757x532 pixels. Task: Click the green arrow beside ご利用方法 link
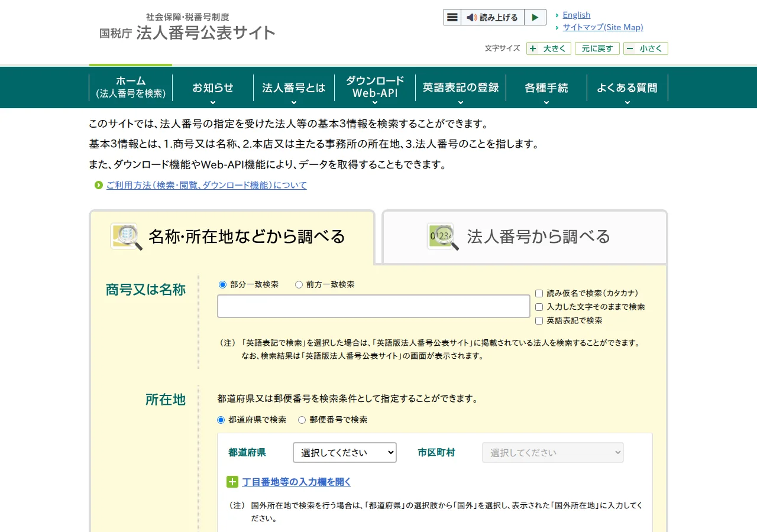click(99, 186)
